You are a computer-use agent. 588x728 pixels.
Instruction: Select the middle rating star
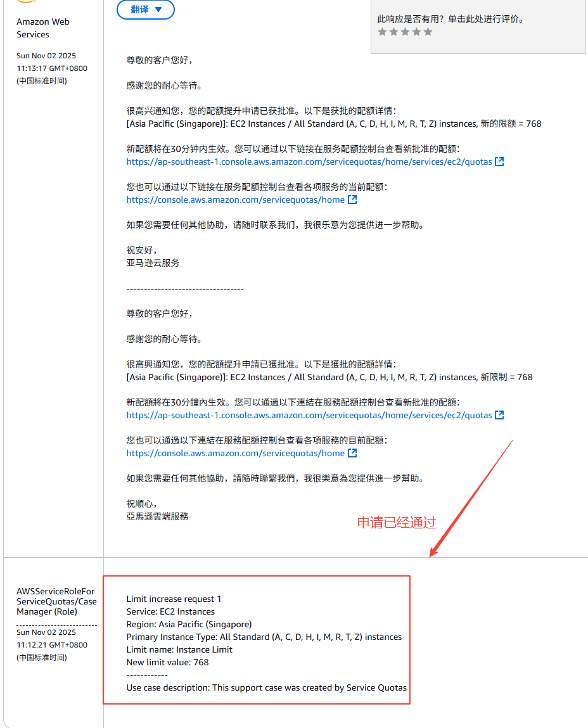tap(404, 31)
